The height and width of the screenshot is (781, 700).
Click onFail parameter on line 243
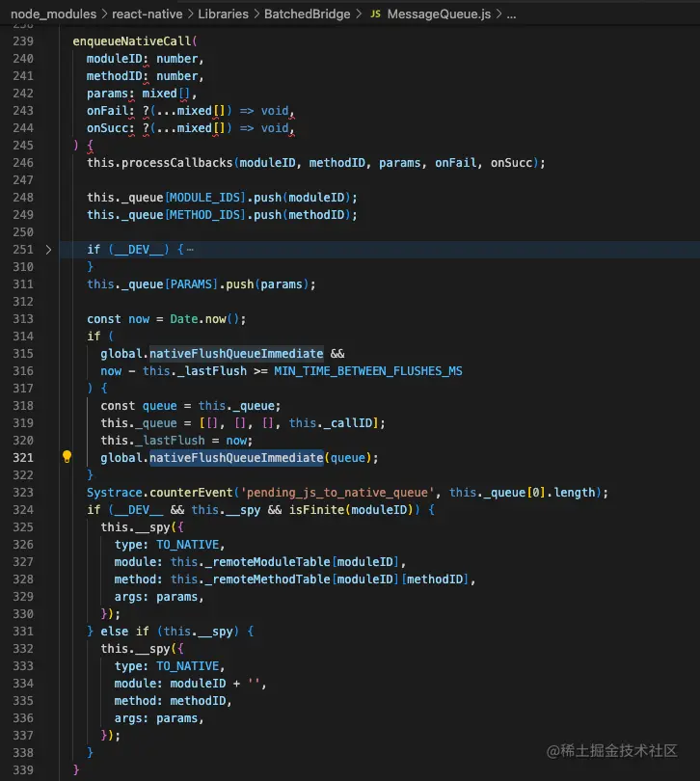(x=108, y=111)
